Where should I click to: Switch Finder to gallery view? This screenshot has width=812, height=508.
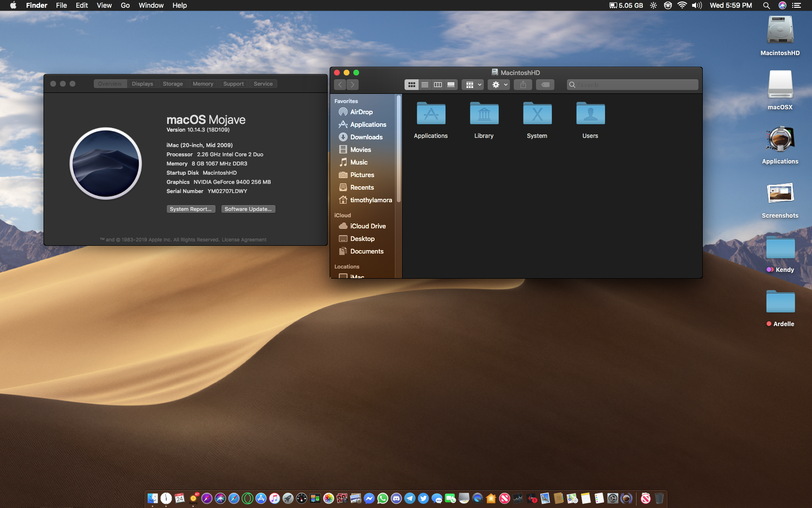[x=451, y=85]
